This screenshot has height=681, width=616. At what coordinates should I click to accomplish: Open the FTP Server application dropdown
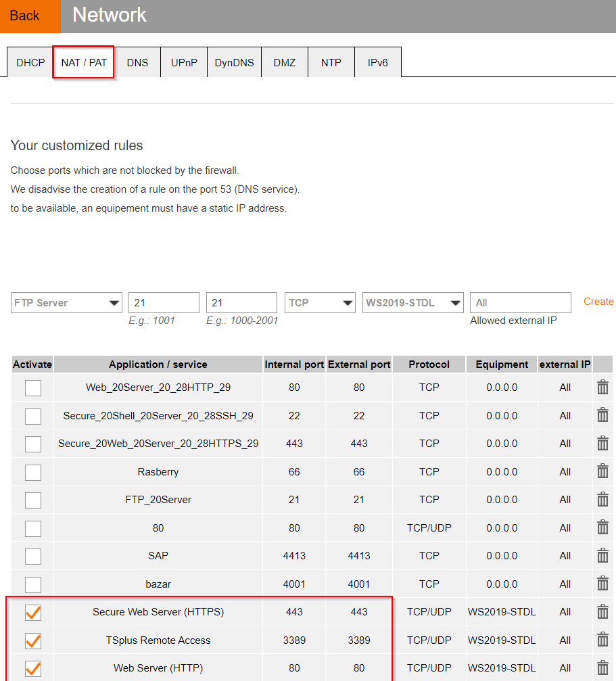[66, 303]
